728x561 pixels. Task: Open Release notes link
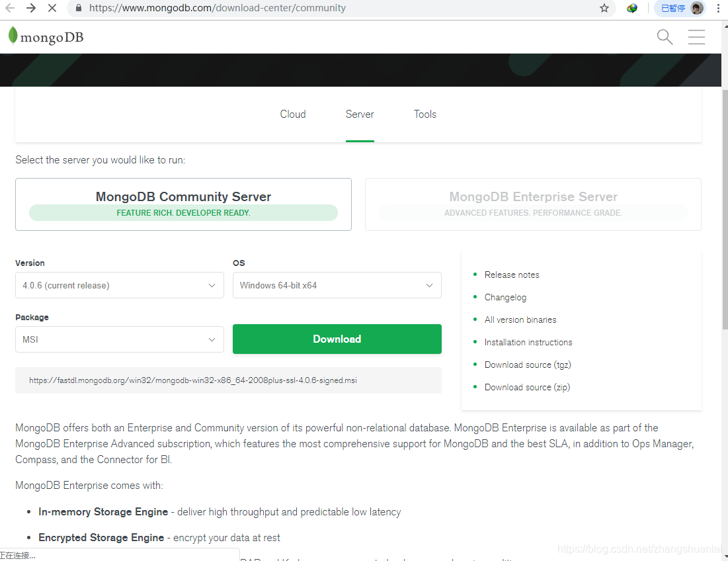(x=512, y=275)
